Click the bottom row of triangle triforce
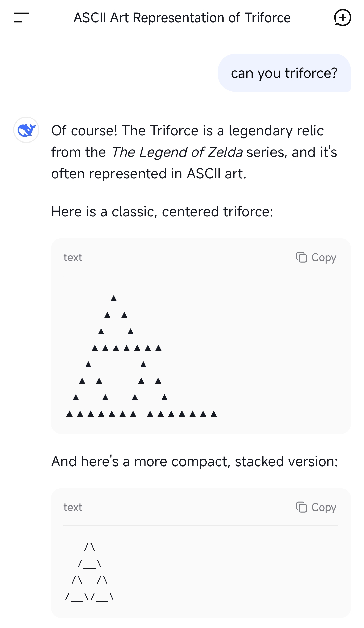The image size is (364, 628). pyautogui.click(x=142, y=414)
